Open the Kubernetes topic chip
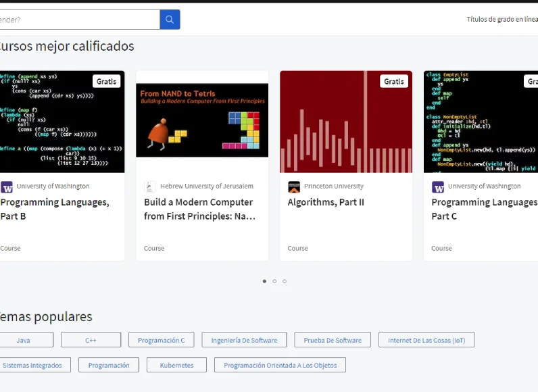 (176, 365)
